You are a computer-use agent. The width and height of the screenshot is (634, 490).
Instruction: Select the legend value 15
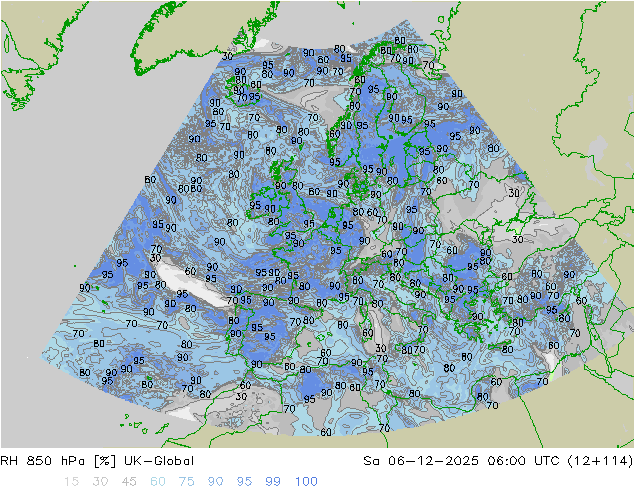click(71, 482)
